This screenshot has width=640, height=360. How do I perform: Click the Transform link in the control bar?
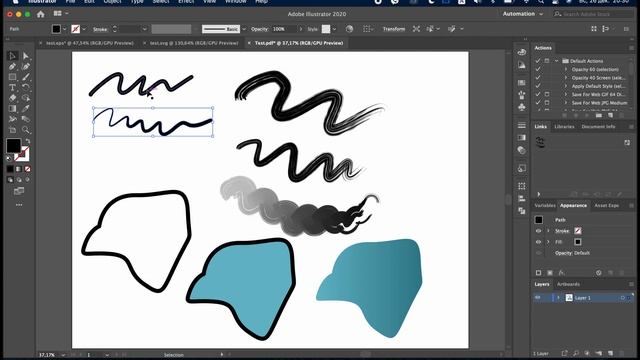pos(394,29)
